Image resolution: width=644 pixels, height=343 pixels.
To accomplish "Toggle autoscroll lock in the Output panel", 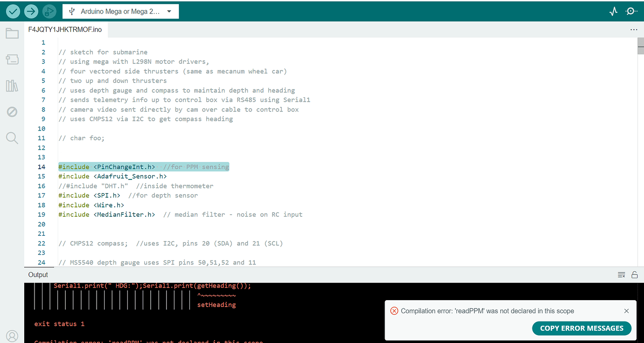I will (x=635, y=274).
